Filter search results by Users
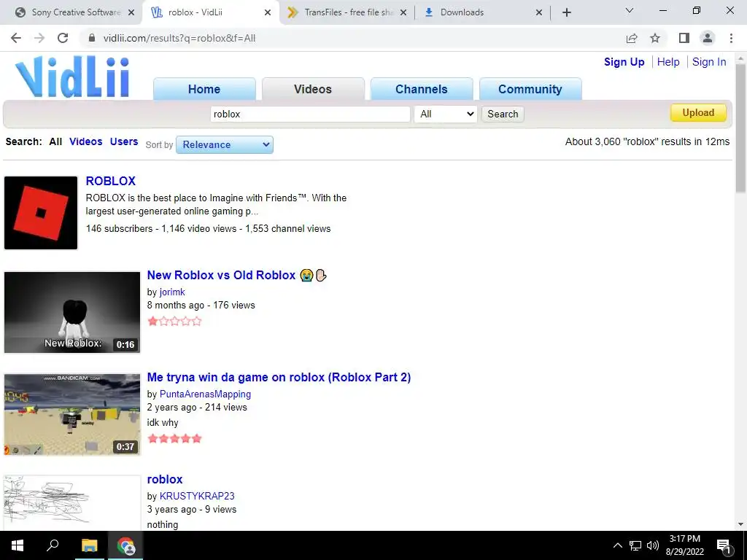This screenshot has height=560, width=747. (x=124, y=141)
